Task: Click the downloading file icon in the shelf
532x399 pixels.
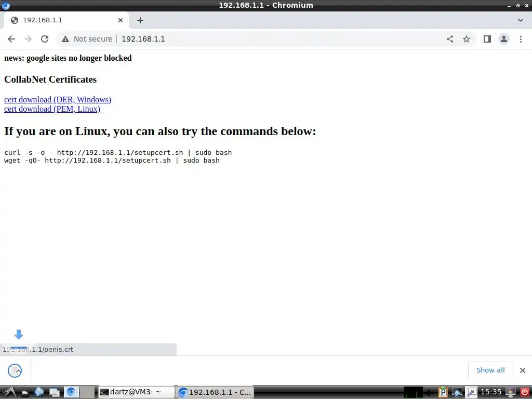Action: pos(15,370)
